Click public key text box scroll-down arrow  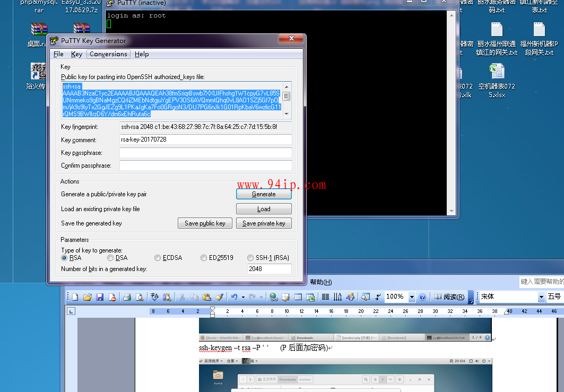tap(287, 114)
